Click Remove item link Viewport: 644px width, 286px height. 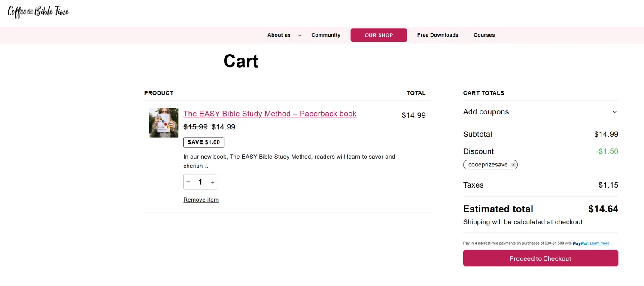[x=201, y=200]
